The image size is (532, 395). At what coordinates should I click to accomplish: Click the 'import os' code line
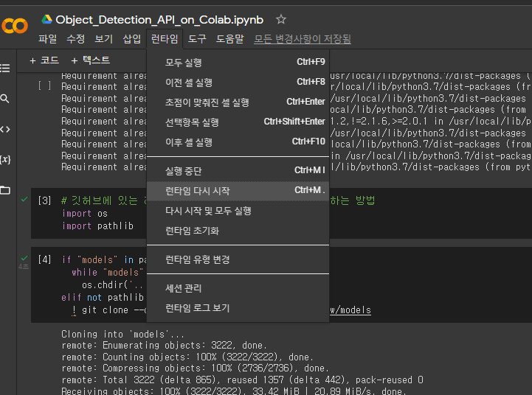point(84,214)
